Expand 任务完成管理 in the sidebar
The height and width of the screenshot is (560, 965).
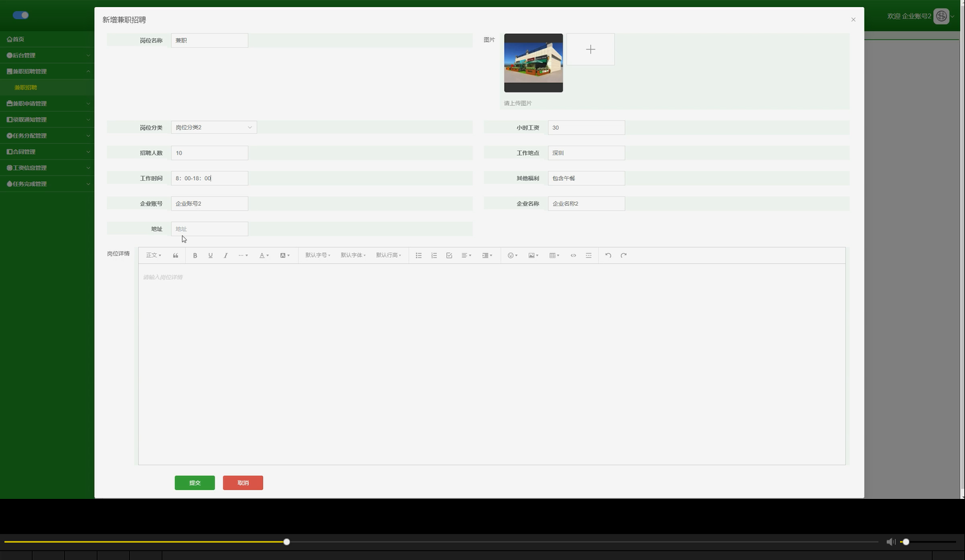coord(47,184)
